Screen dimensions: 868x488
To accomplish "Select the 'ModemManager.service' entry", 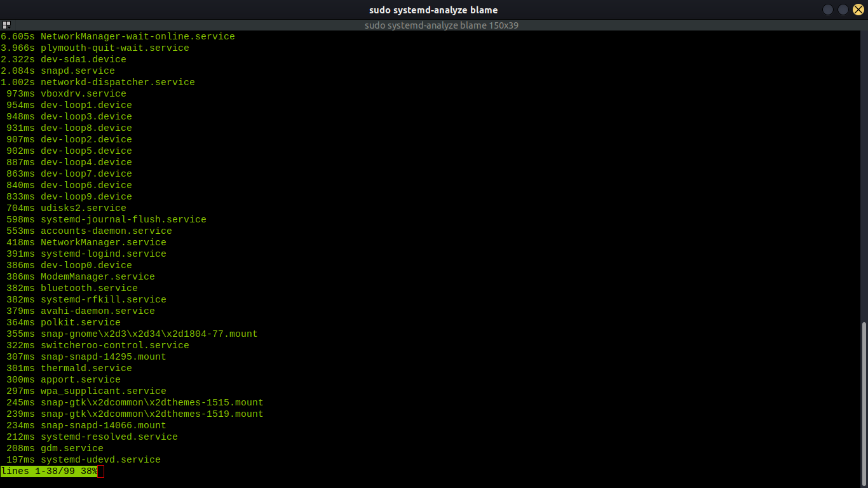I will [98, 277].
